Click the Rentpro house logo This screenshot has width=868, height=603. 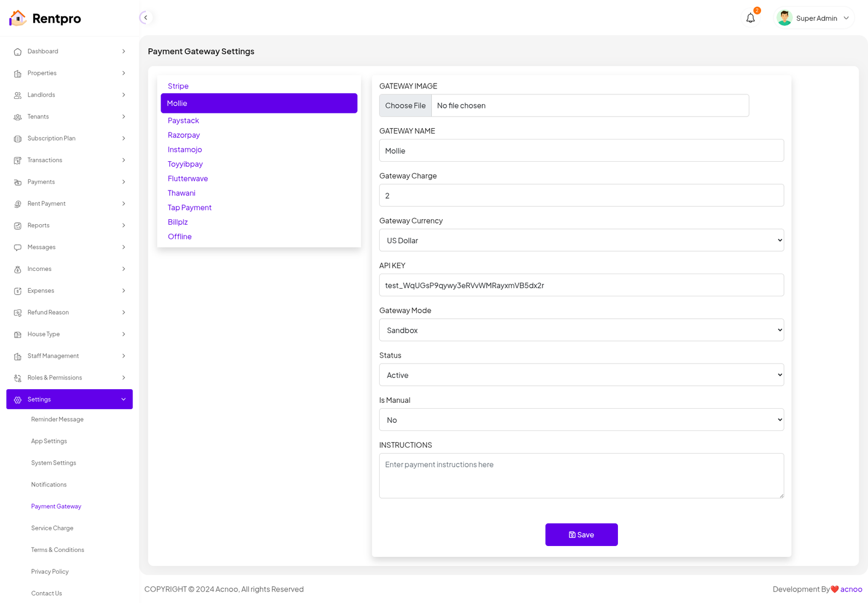[x=18, y=18]
